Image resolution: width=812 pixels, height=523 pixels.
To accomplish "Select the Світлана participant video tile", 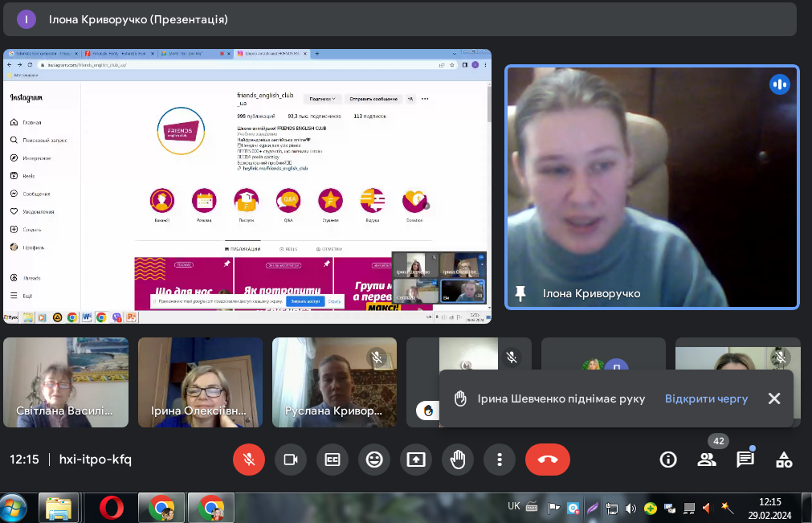I will coord(66,382).
